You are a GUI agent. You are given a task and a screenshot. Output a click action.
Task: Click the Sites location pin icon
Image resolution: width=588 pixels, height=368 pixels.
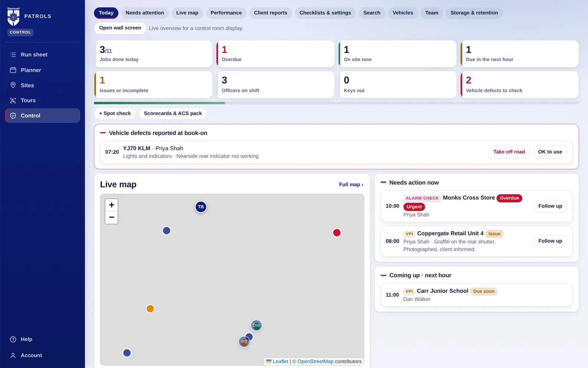[x=13, y=85]
